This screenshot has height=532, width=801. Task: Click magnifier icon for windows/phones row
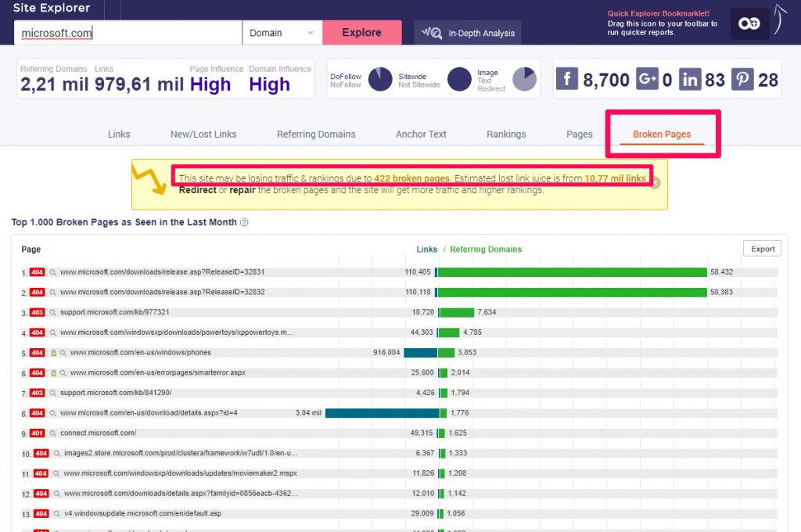tap(63, 353)
